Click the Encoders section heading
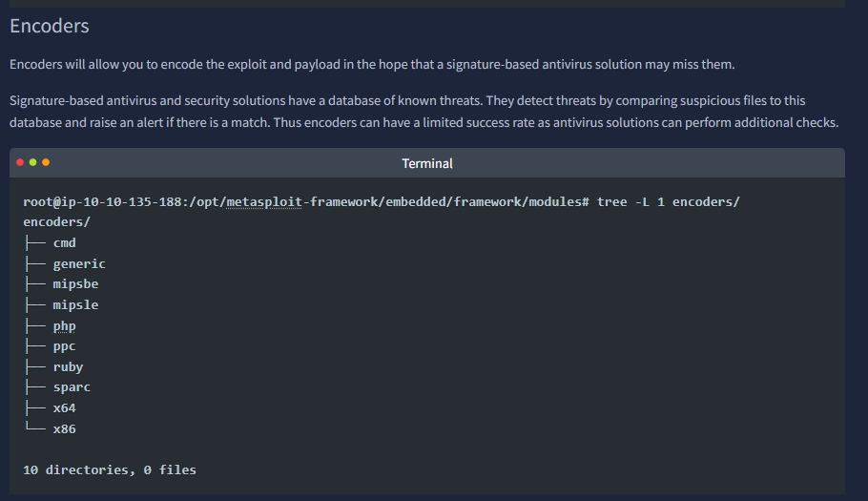This screenshot has height=501, width=868. click(x=50, y=26)
